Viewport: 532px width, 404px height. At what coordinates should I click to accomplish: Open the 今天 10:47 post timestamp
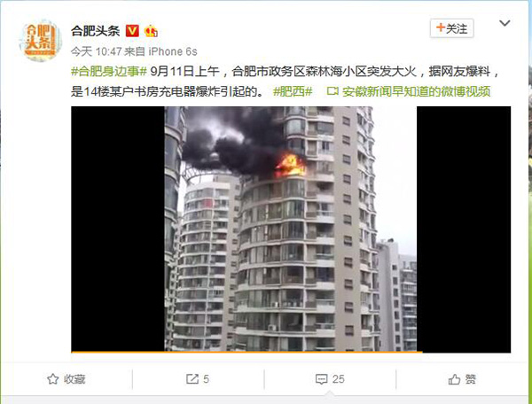[x=97, y=51]
